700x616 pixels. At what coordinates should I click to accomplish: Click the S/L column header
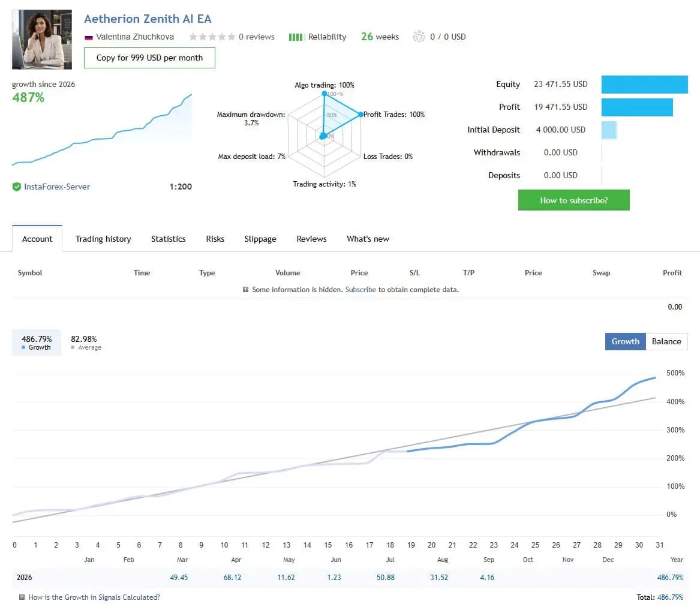(x=414, y=273)
